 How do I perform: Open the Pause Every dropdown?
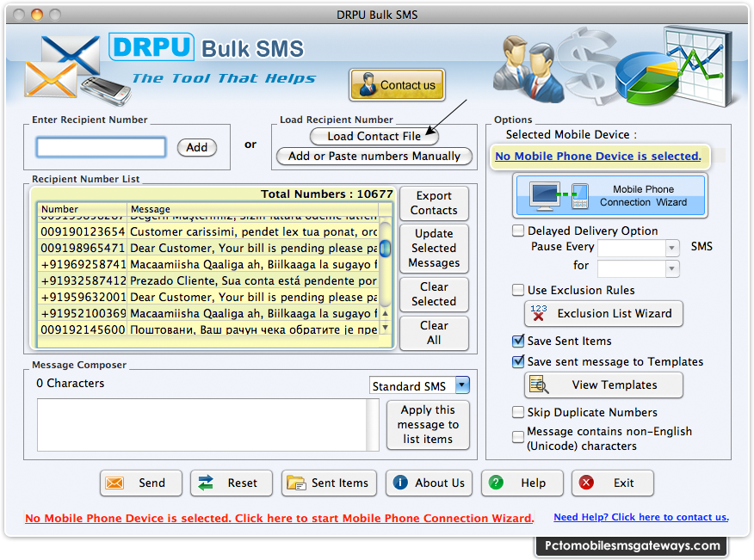[x=671, y=248]
